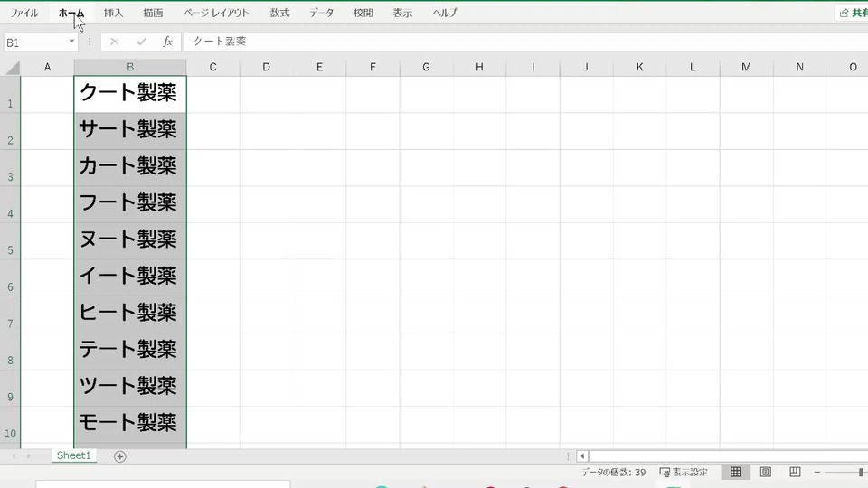This screenshot has height=488, width=868.
Task: Click the formula bar containing クート製薬
Action: 526,42
